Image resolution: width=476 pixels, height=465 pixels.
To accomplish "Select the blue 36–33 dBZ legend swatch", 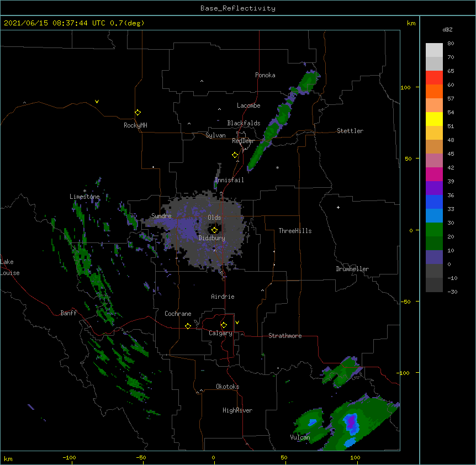I will click(x=434, y=202).
